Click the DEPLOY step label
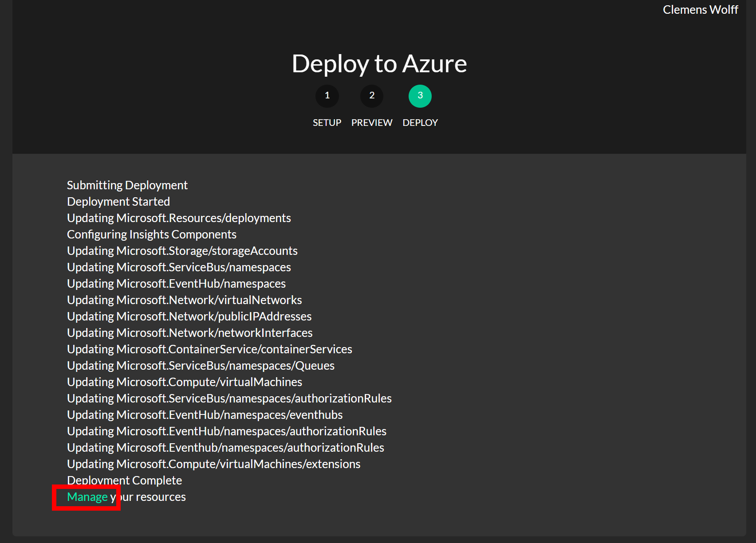The image size is (756, 543). (x=420, y=123)
